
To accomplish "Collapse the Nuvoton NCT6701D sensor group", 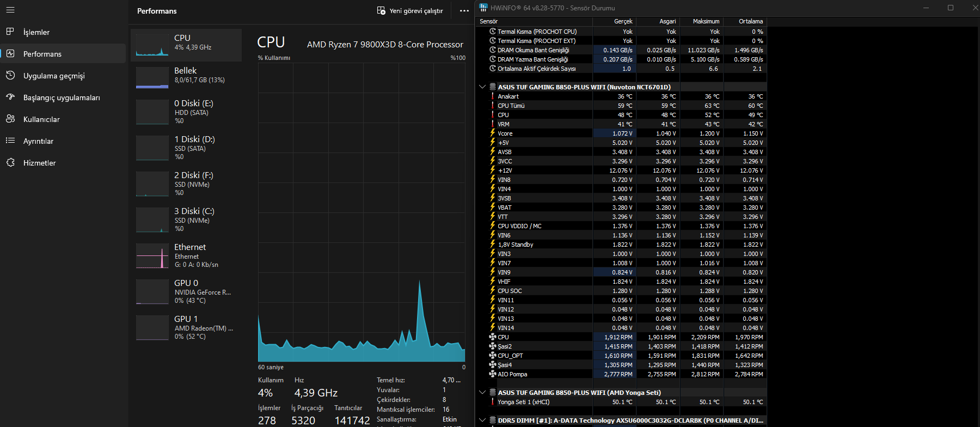I will pos(482,87).
